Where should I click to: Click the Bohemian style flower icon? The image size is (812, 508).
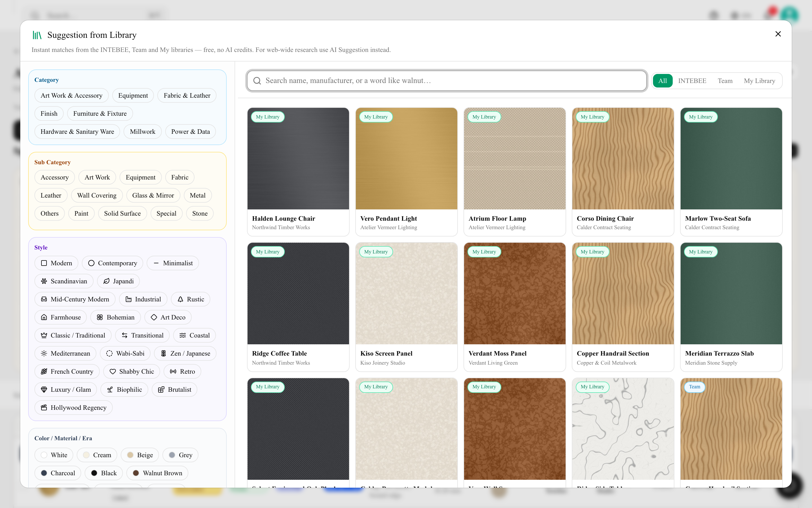coord(100,317)
